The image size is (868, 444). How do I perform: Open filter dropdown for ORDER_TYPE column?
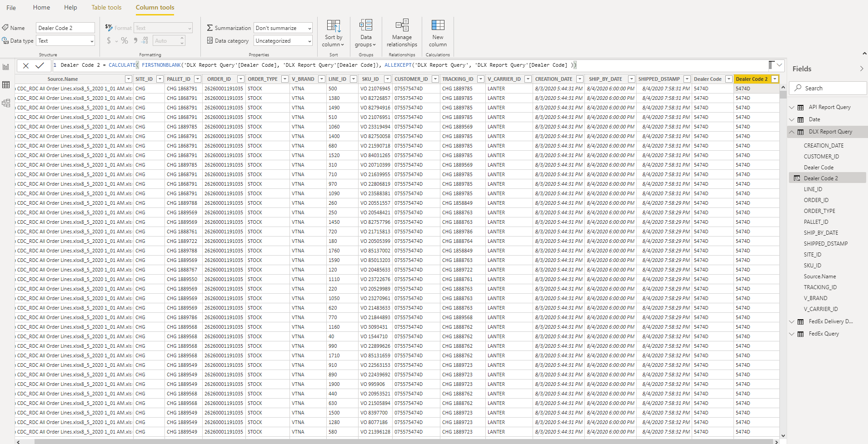coord(285,79)
